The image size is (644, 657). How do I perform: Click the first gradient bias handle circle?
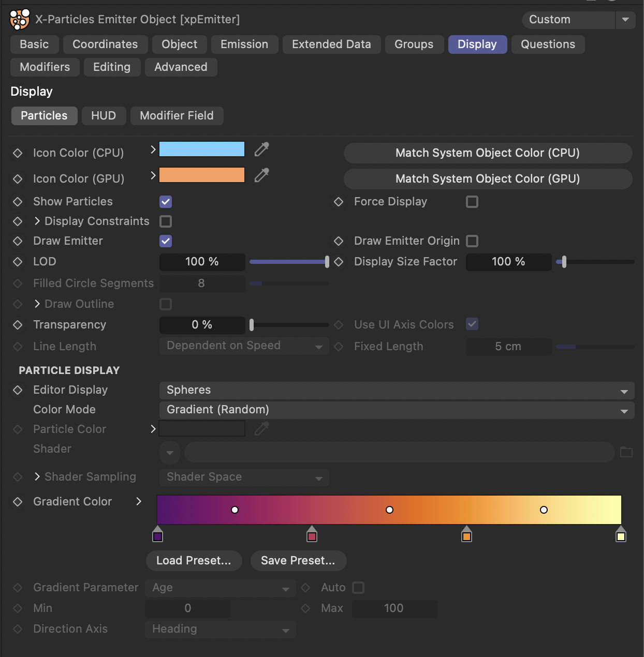[235, 510]
